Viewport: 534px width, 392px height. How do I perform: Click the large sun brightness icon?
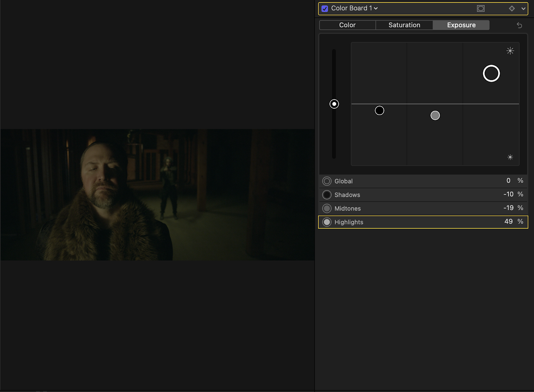click(x=510, y=51)
